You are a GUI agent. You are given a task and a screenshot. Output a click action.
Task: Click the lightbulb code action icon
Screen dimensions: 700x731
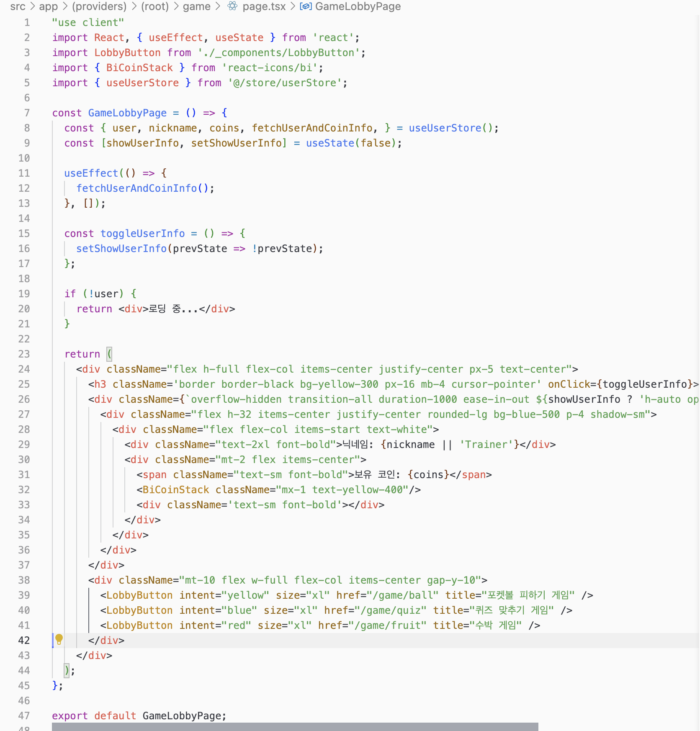[59, 639]
